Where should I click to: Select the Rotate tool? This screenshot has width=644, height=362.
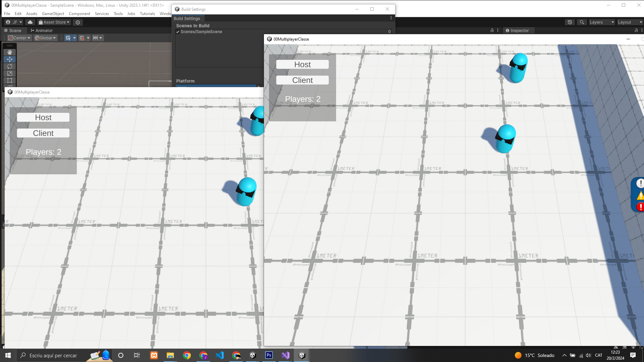click(9, 66)
